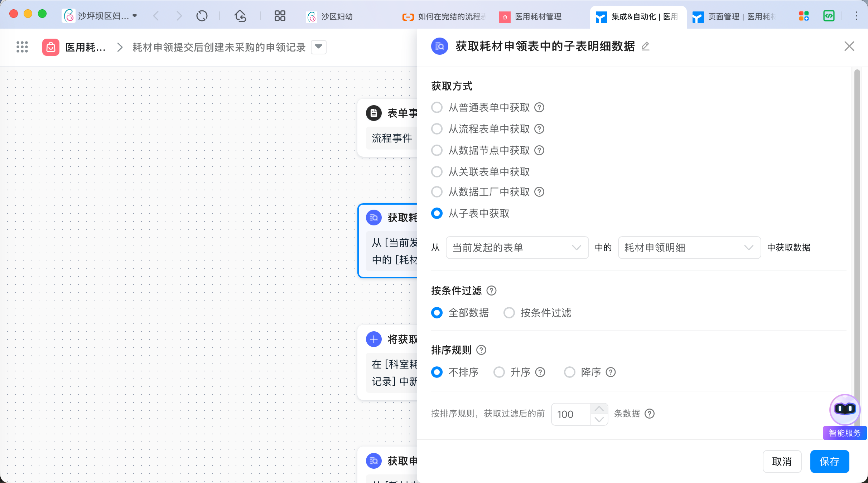Screen dimensions: 868x483
Task: Select the 从流程表单中获取 radio option
Action: [x=437, y=129]
